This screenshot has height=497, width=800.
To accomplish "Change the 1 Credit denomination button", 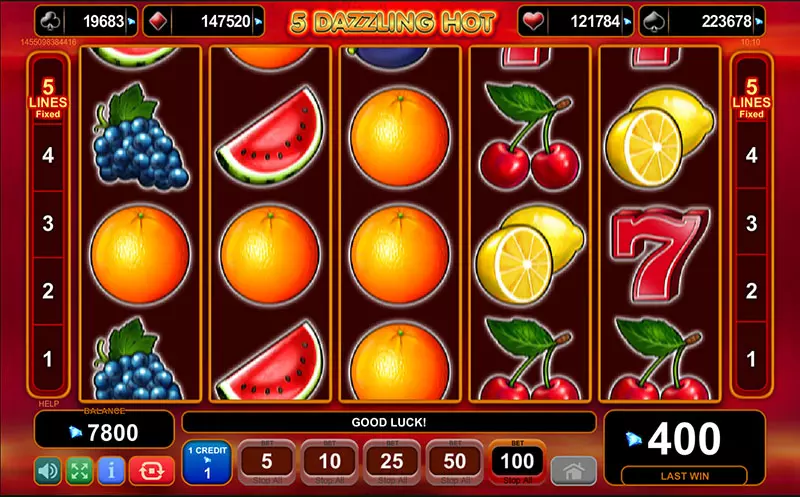I will pos(207,462).
